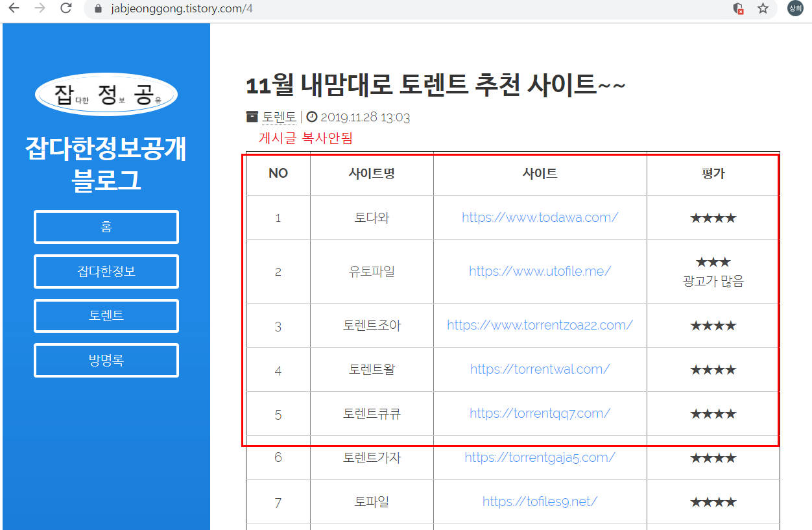Click the number 3 in the NO column
The height and width of the screenshot is (530, 812).
278,326
